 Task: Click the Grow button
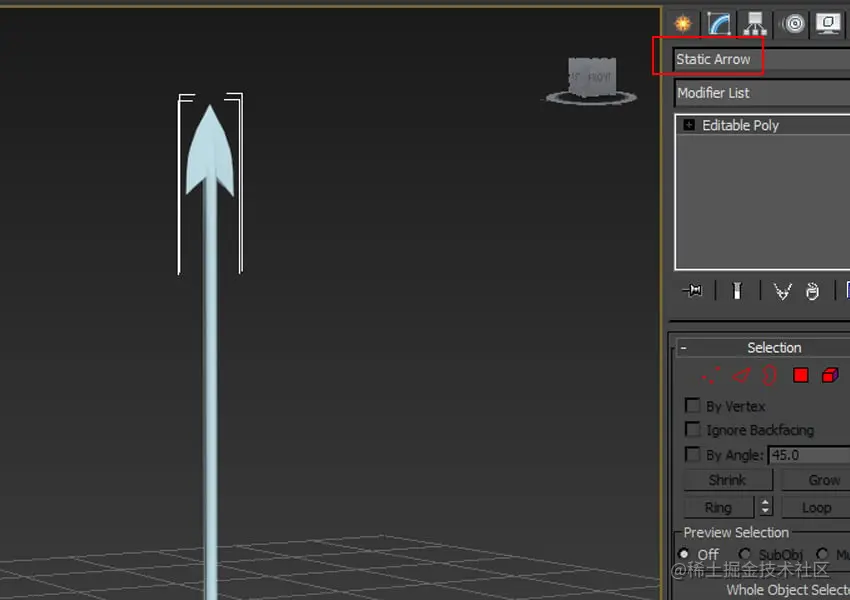coord(817,480)
